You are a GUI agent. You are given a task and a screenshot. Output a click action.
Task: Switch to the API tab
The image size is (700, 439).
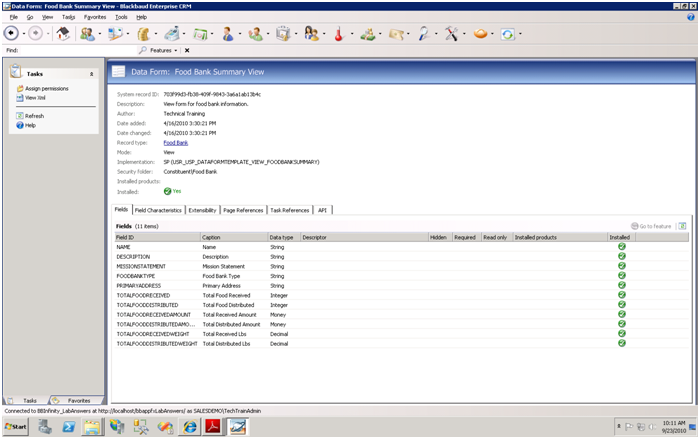tap(322, 210)
